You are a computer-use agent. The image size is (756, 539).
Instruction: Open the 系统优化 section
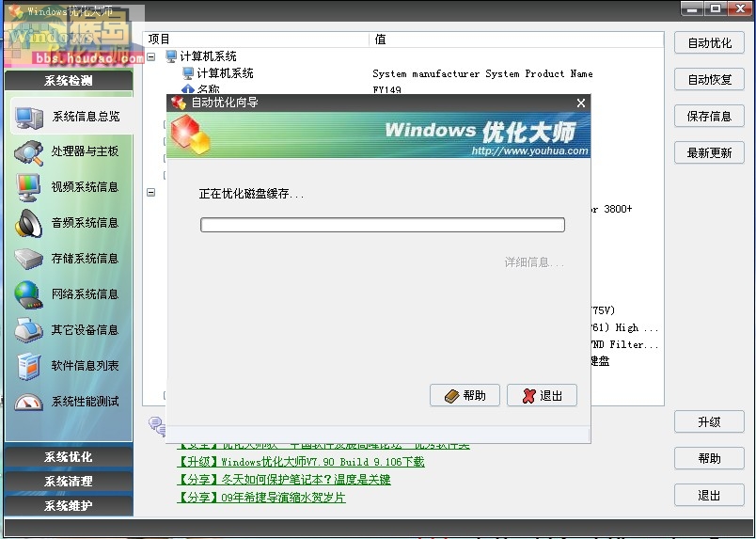coord(69,456)
